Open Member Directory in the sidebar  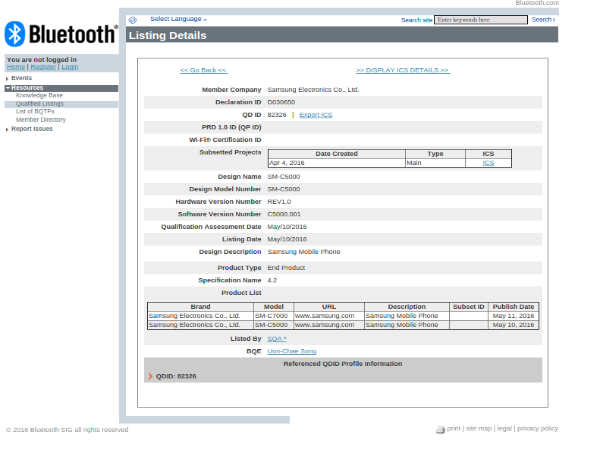41,119
